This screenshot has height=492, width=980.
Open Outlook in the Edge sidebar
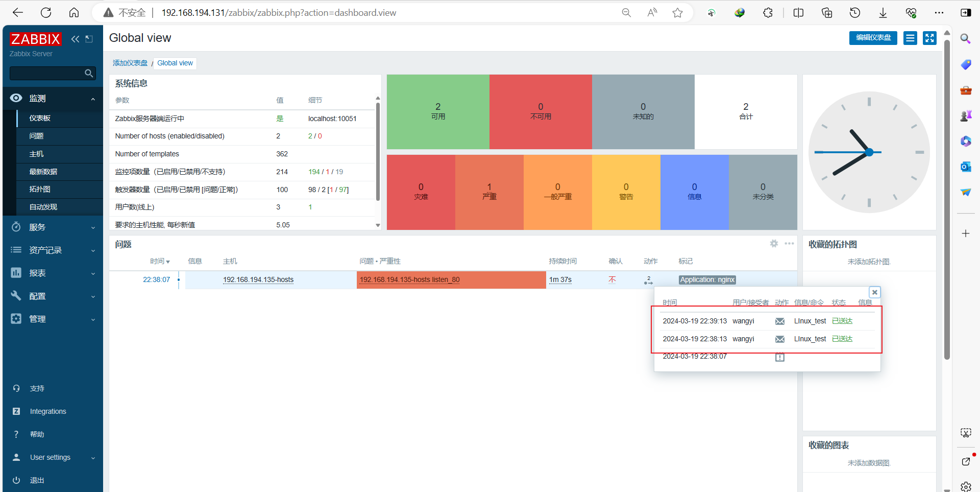965,167
